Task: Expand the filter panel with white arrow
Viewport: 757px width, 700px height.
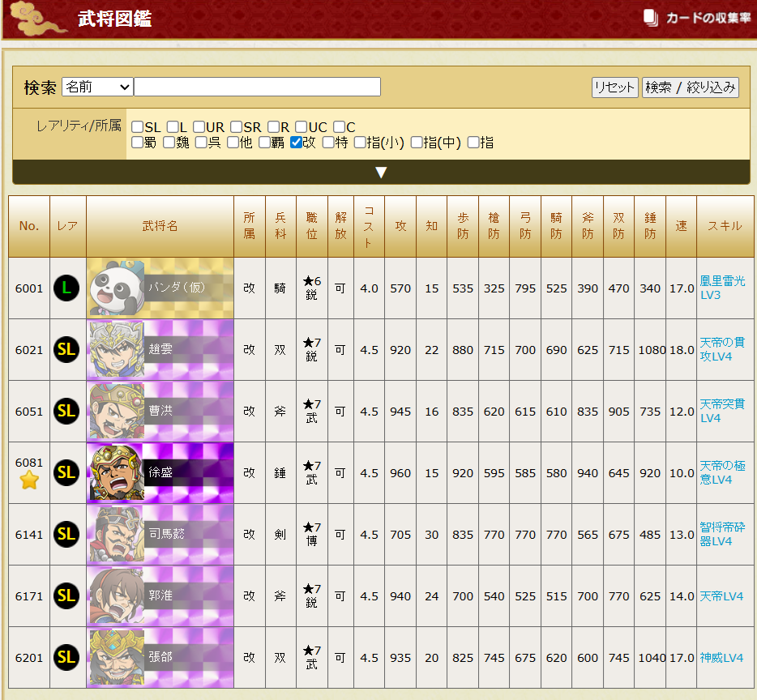Action: coord(381,173)
